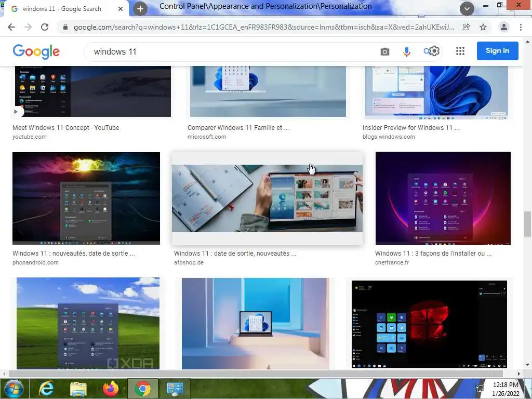The height and width of the screenshot is (399, 532).
Task: Click the vertical scrollbar thumb
Action: [x=527, y=224]
